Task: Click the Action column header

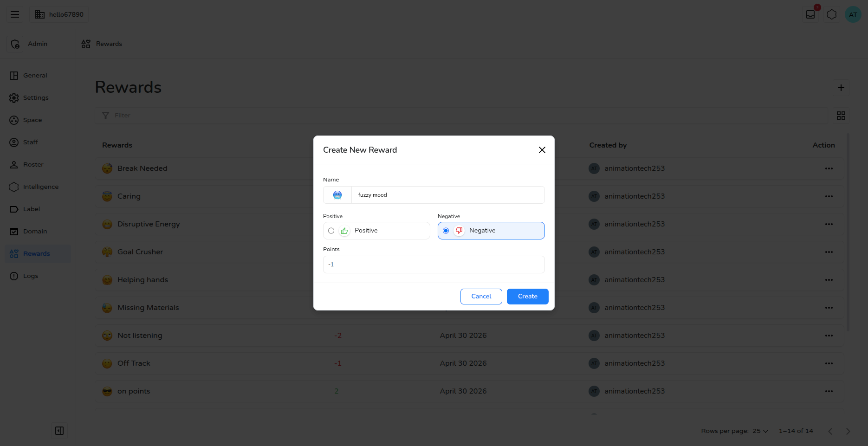Action: [x=823, y=145]
